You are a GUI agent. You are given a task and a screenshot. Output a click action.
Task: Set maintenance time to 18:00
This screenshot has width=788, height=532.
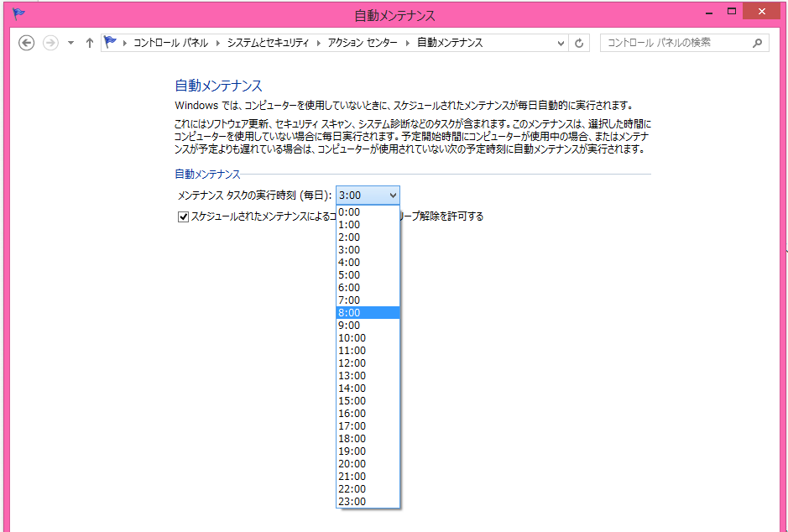(368, 438)
